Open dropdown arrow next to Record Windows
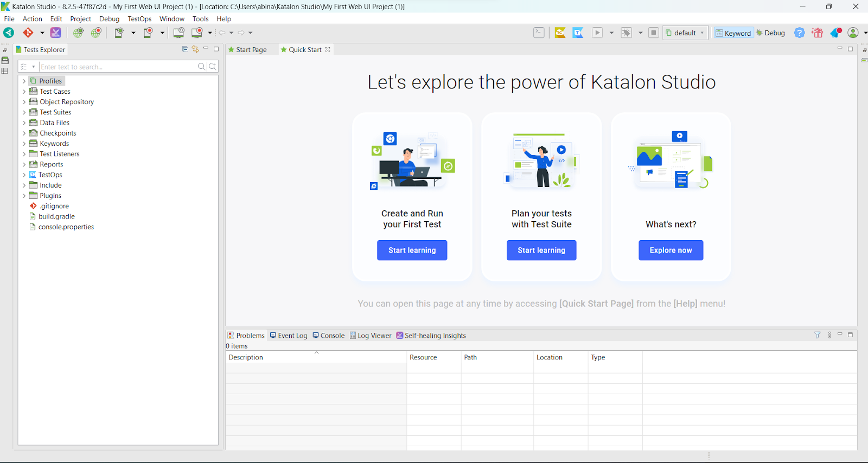 210,33
